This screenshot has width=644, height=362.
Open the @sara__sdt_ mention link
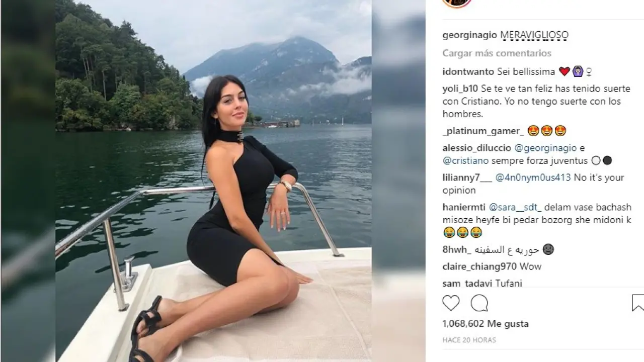(x=512, y=207)
